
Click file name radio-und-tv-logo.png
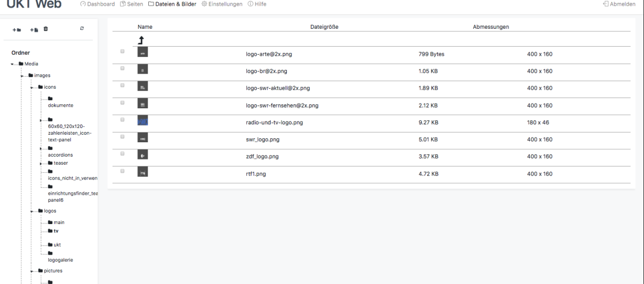(x=274, y=122)
